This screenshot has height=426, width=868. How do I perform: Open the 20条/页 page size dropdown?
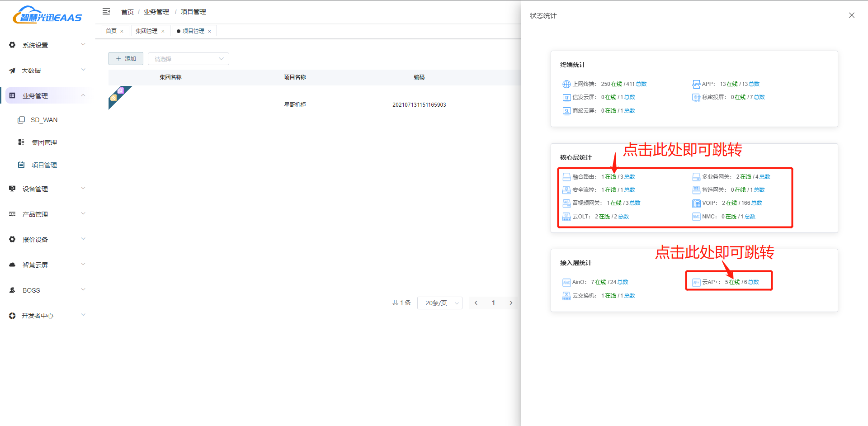(x=439, y=303)
